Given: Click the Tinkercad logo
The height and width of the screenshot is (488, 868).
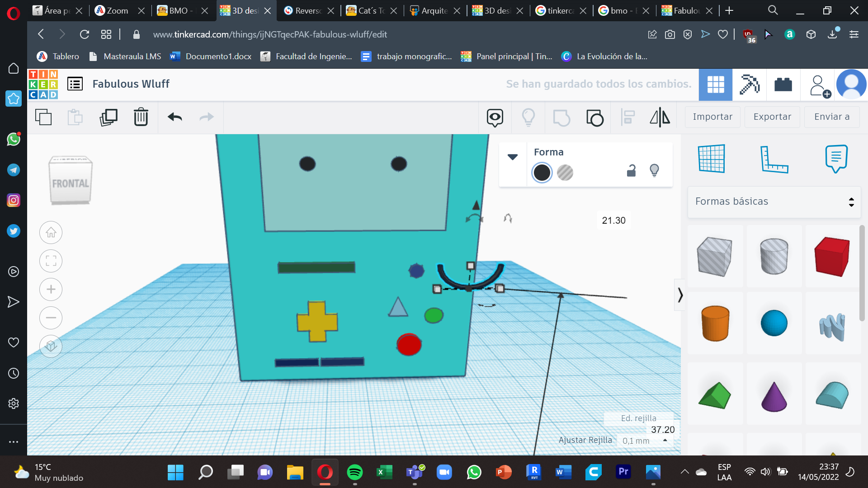Looking at the screenshot, I should [43, 84].
